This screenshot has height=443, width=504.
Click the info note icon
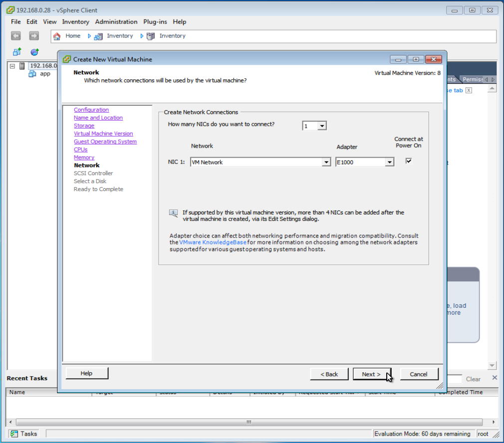pos(174,214)
